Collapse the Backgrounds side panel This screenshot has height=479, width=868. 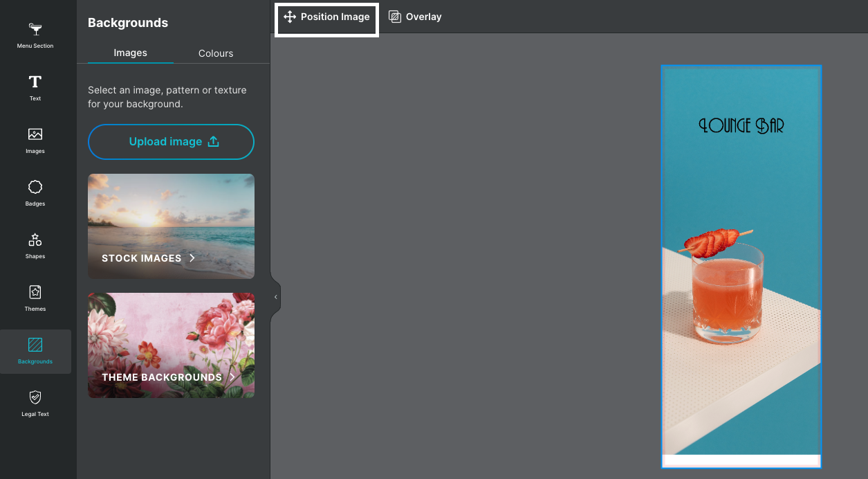point(275,297)
